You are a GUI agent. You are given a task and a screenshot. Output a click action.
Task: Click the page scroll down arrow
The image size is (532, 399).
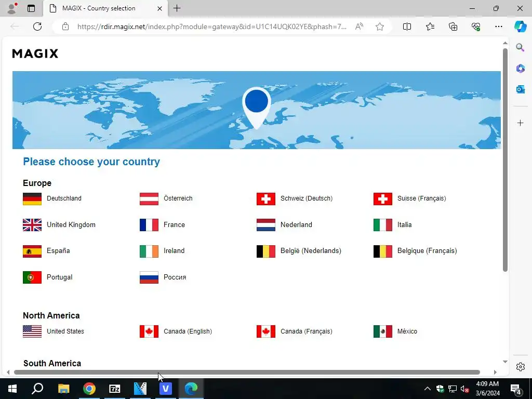[x=505, y=362]
